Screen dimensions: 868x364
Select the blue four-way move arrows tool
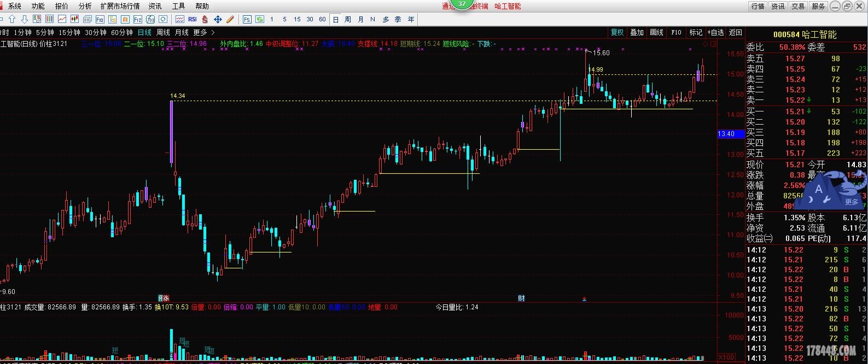click(217, 19)
